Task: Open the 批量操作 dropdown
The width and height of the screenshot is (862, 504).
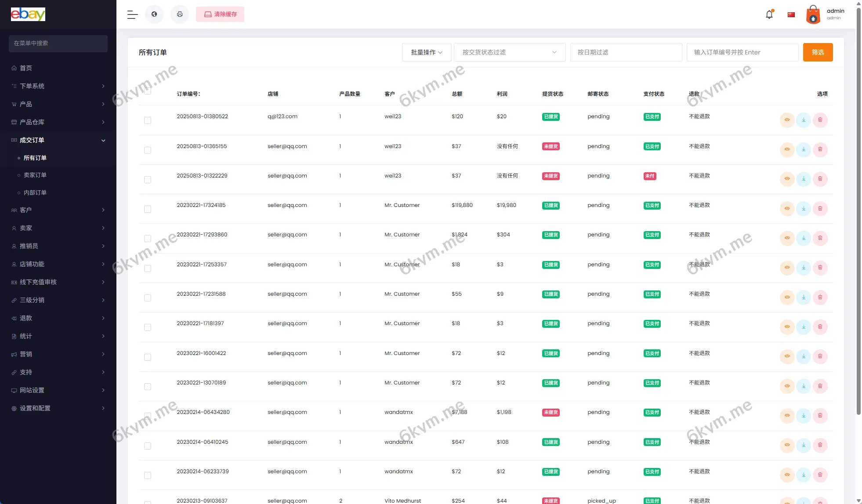Action: click(426, 52)
